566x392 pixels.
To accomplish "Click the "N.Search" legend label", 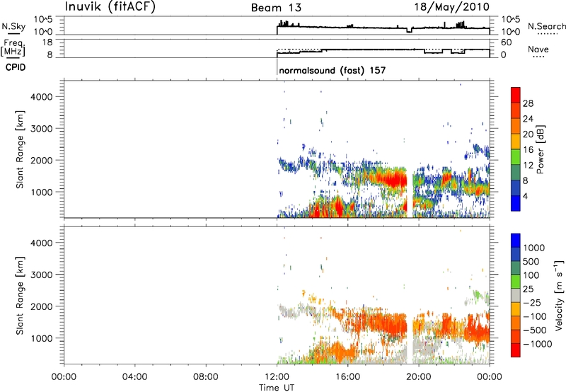I will pos(546,26).
